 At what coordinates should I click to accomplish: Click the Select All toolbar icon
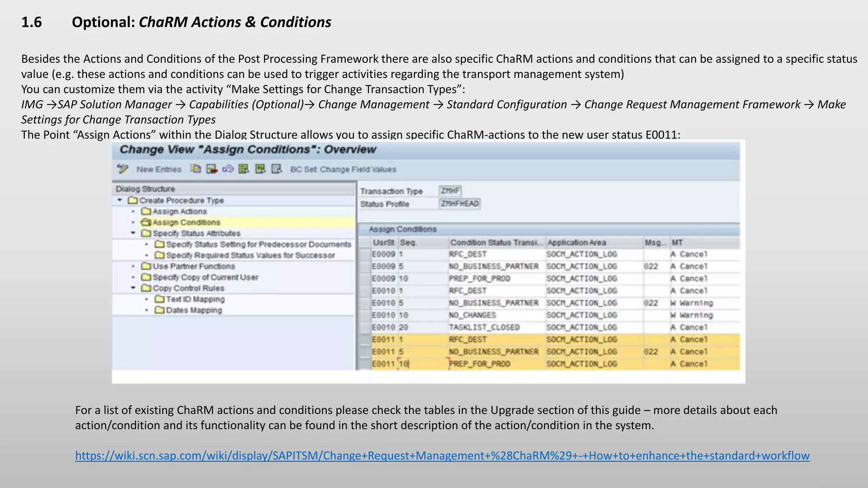[x=244, y=169]
